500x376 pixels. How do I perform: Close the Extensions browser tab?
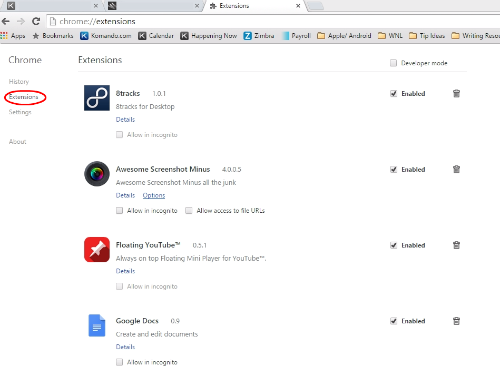pyautogui.click(x=298, y=6)
